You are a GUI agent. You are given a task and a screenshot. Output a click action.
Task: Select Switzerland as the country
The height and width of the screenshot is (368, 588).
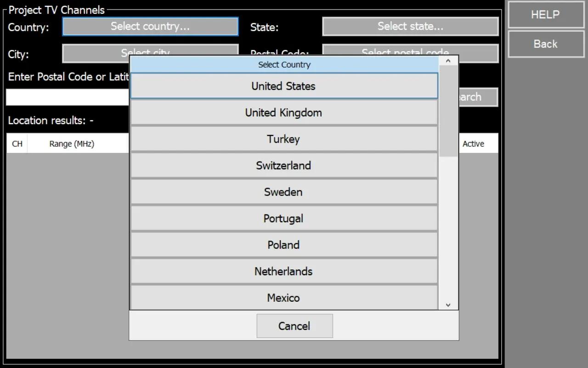(283, 166)
